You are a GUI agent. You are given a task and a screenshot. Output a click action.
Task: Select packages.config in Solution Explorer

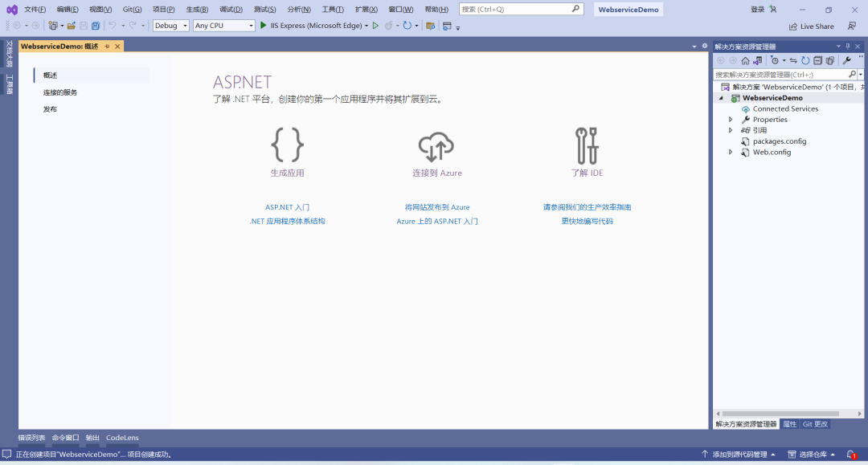(780, 141)
